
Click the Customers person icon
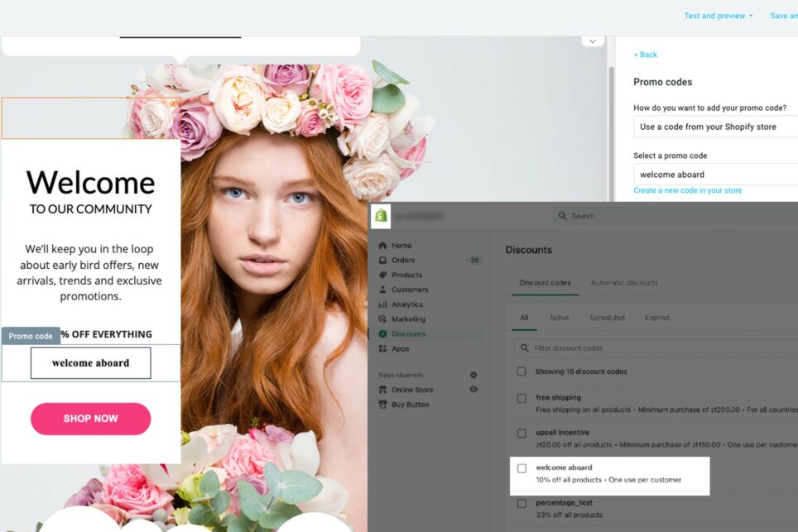tap(383, 289)
